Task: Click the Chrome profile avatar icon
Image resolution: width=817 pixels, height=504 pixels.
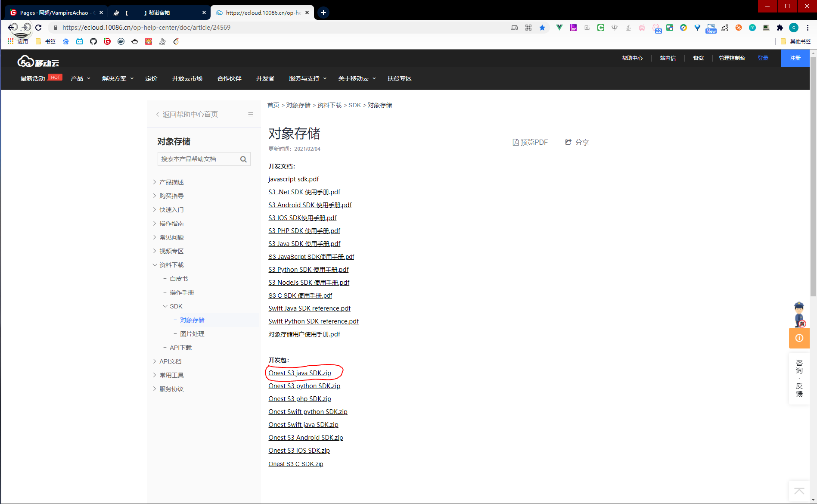Action: tap(794, 28)
